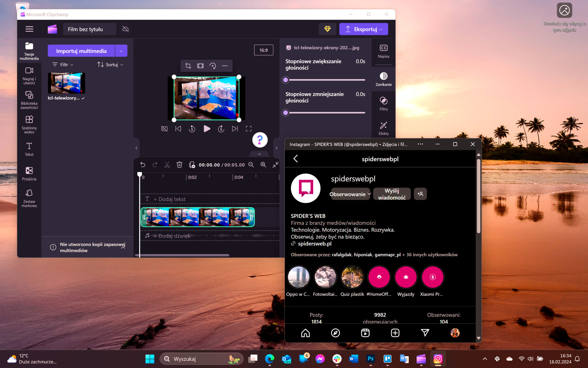Enter fullscreen preview mode
The height and width of the screenshot is (368, 588).
point(249,129)
